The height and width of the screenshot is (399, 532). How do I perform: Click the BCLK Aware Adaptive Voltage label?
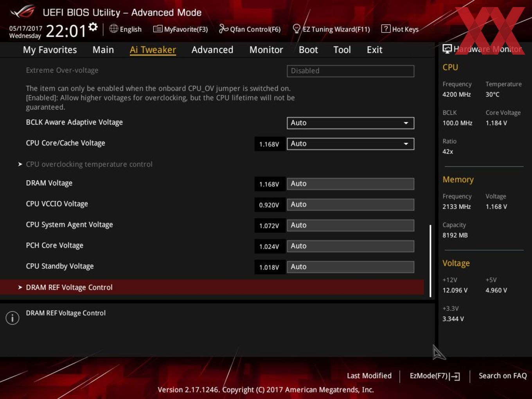[74, 122]
